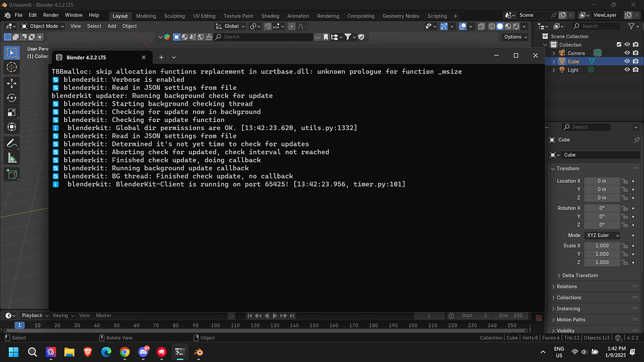The width and height of the screenshot is (644, 362).
Task: Open XYZ Euler rotation mode dropdown
Action: click(x=602, y=236)
